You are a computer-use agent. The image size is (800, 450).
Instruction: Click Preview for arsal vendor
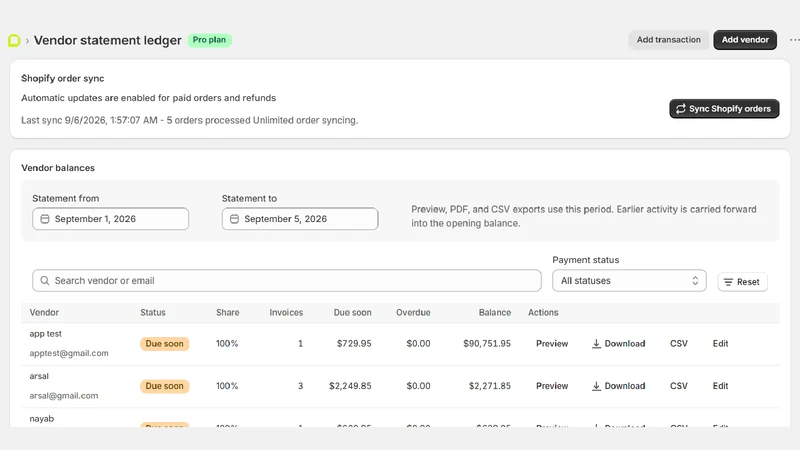552,386
